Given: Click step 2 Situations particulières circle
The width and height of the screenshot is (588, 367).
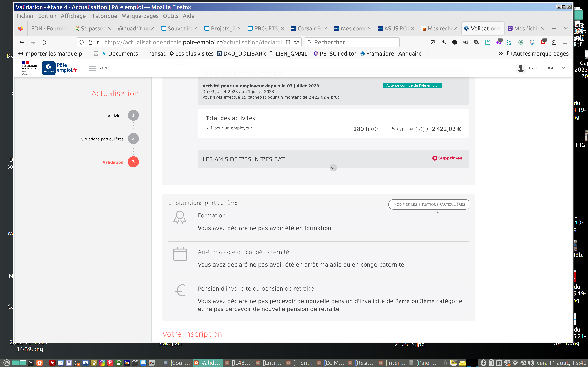Looking at the screenshot, I should (133, 139).
